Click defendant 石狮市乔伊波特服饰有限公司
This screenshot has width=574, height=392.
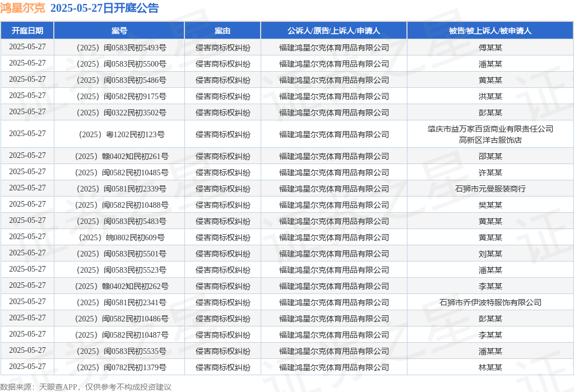pos(490,302)
